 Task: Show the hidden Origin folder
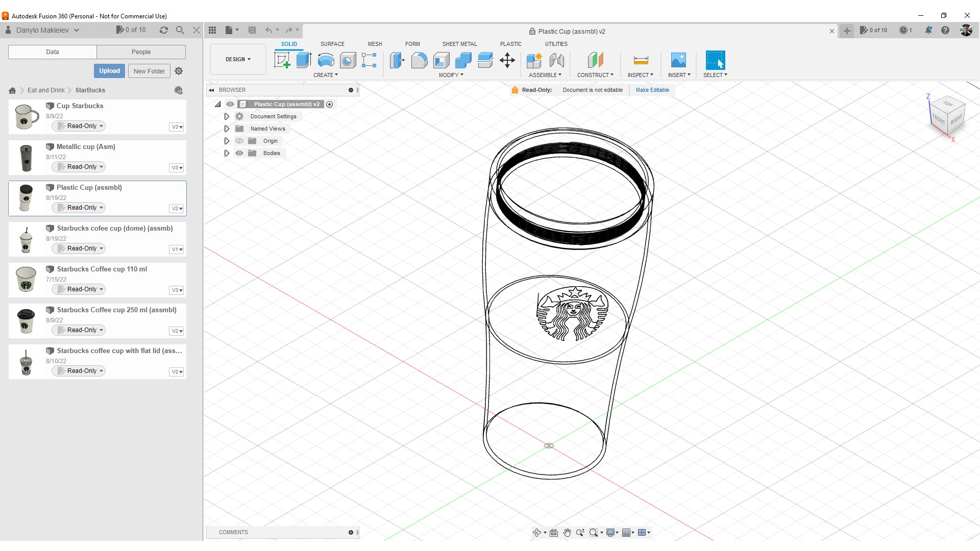pos(239,141)
